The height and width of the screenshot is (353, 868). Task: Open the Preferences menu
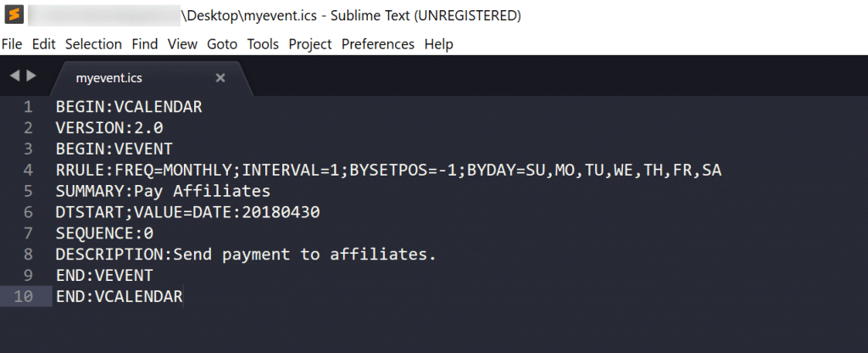coord(378,44)
